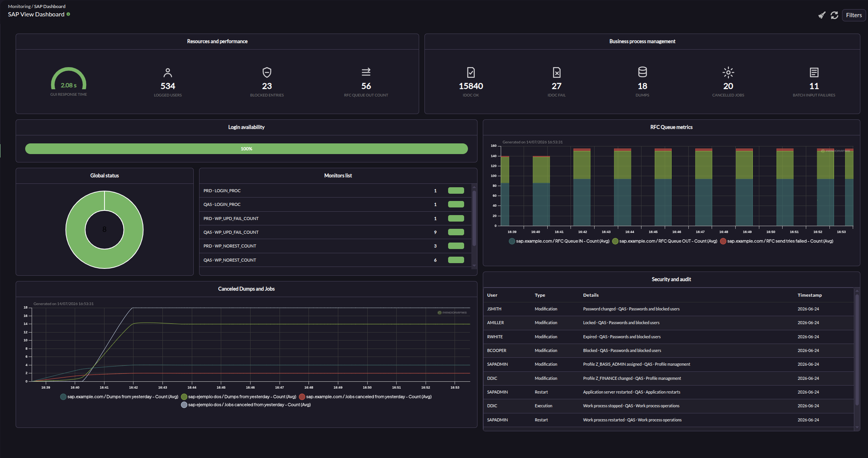The width and height of the screenshot is (868, 458).
Task: Click the Cancelled Jobs gear icon
Action: [x=728, y=72]
